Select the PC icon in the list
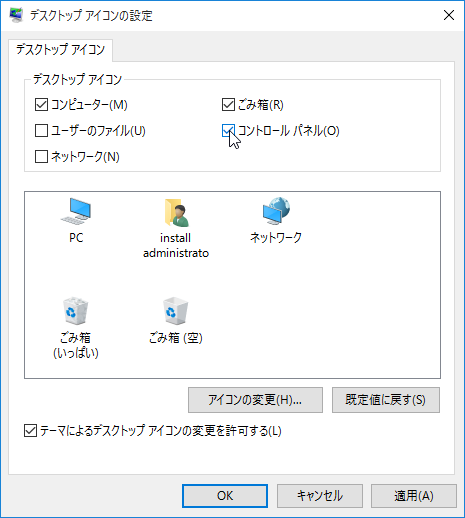The width and height of the screenshot is (465, 518). coord(76,211)
